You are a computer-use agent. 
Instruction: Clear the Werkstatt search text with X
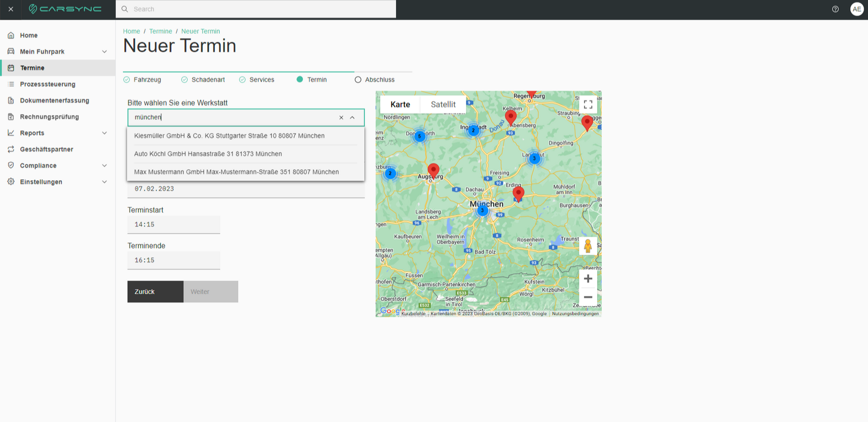point(341,117)
